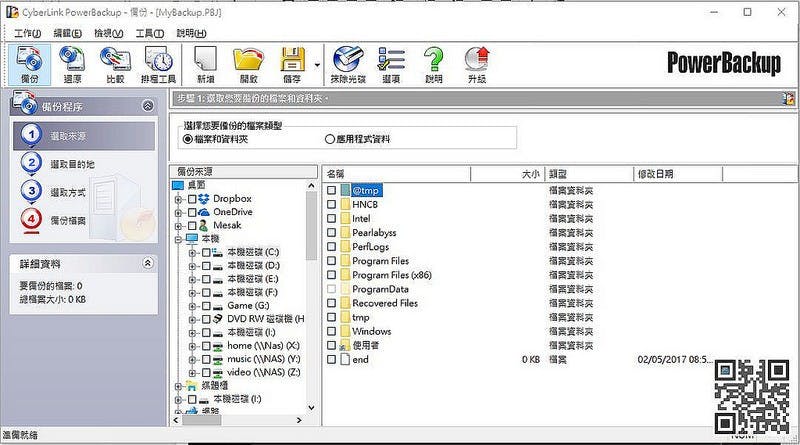Click the icon at step header right edge
The image size is (800, 445).
pyautogui.click(x=788, y=98)
